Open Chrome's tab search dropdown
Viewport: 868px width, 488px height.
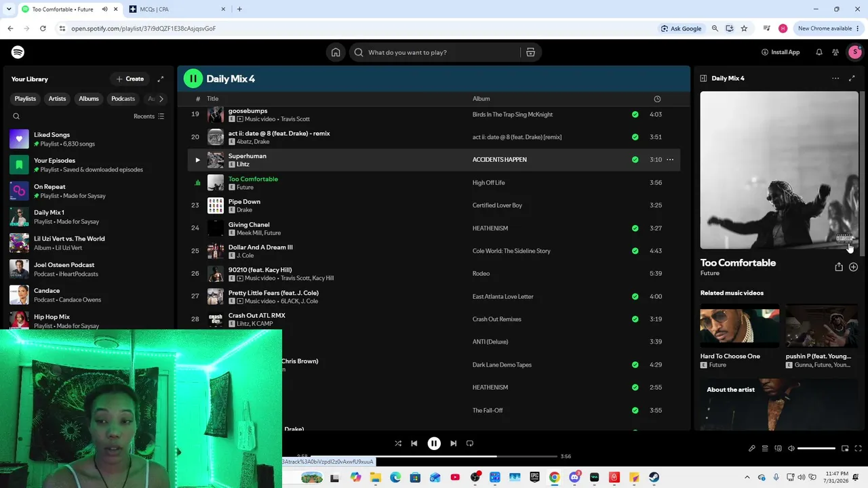9,9
